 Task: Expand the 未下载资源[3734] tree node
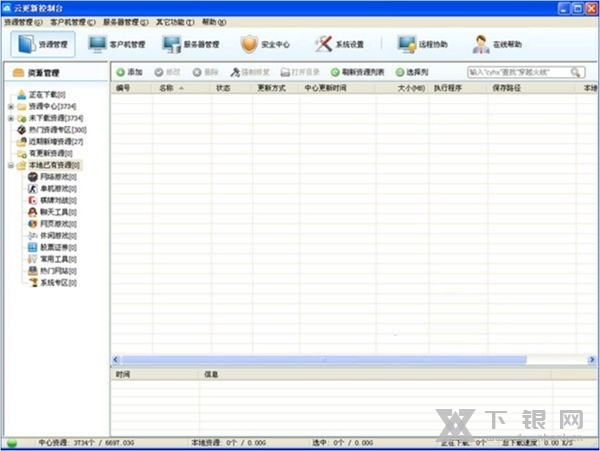[10, 118]
